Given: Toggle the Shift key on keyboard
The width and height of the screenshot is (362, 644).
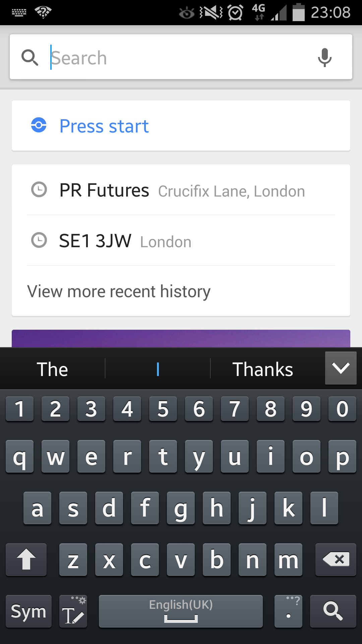Looking at the screenshot, I should coord(26,559).
